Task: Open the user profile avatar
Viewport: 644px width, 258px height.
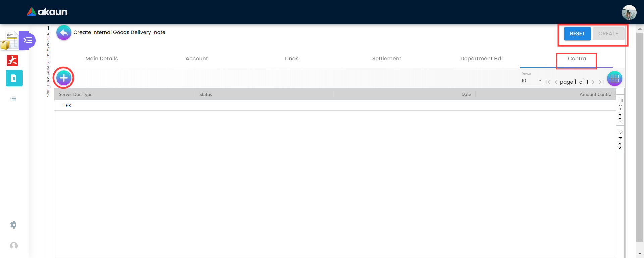Action: coord(629,13)
